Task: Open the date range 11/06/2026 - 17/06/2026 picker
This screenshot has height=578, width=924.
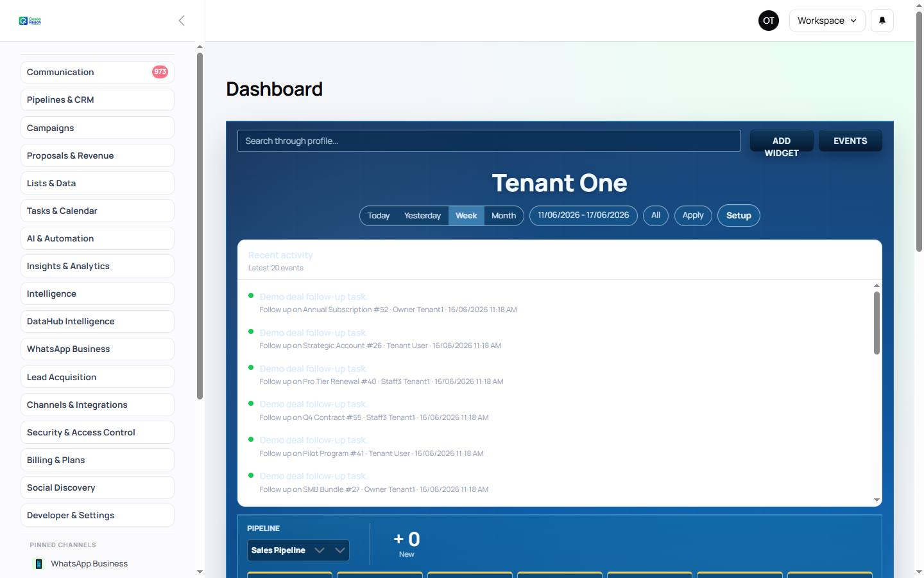Action: [x=583, y=215]
